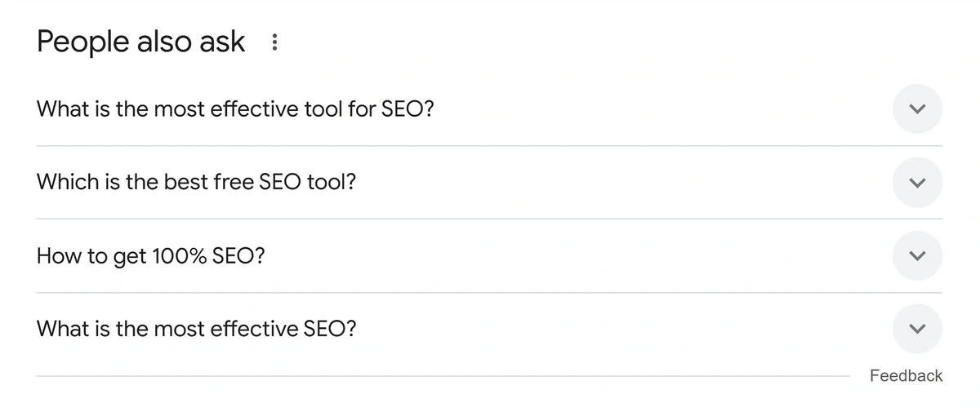Expand chevron for What is the most effective SEO
This screenshot has width=980, height=412.
(917, 329)
